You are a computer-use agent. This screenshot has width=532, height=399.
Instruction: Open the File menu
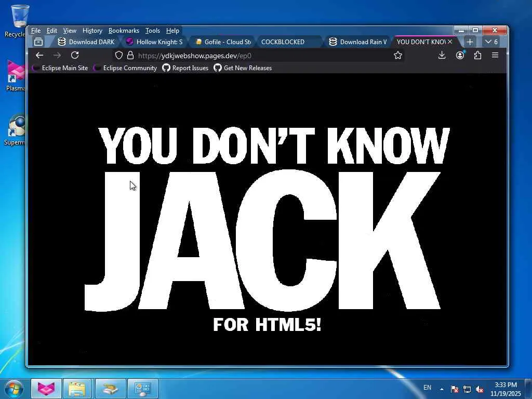(36, 31)
